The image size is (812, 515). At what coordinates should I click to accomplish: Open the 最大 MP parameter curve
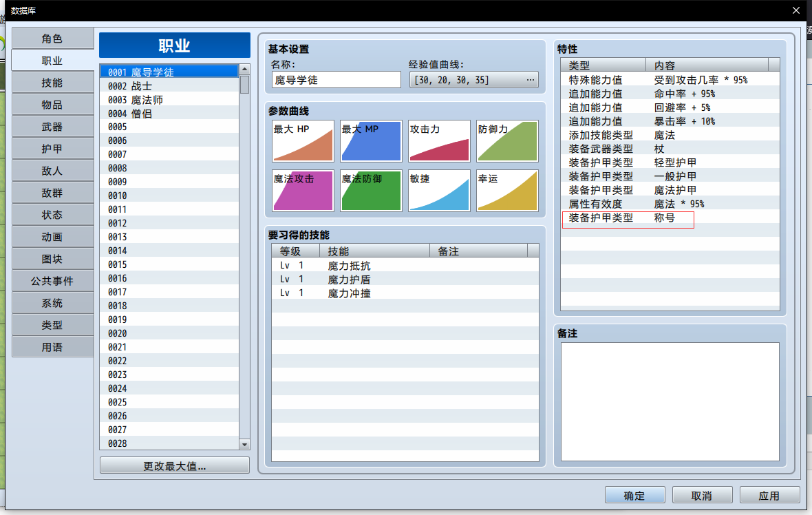[371, 141]
